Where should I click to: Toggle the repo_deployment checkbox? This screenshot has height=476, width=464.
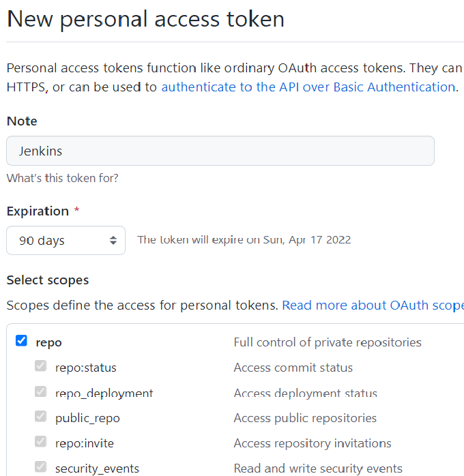click(40, 391)
